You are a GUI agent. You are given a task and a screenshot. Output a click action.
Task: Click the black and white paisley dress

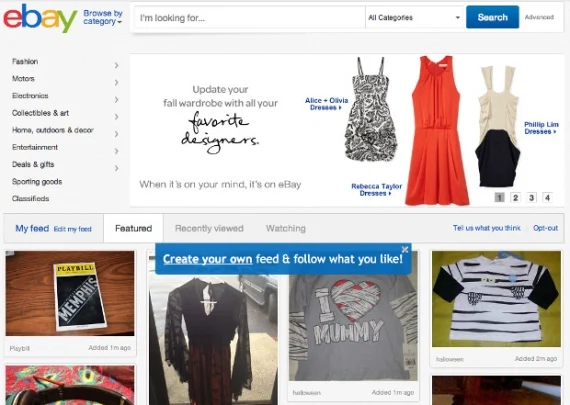pyautogui.click(x=371, y=109)
